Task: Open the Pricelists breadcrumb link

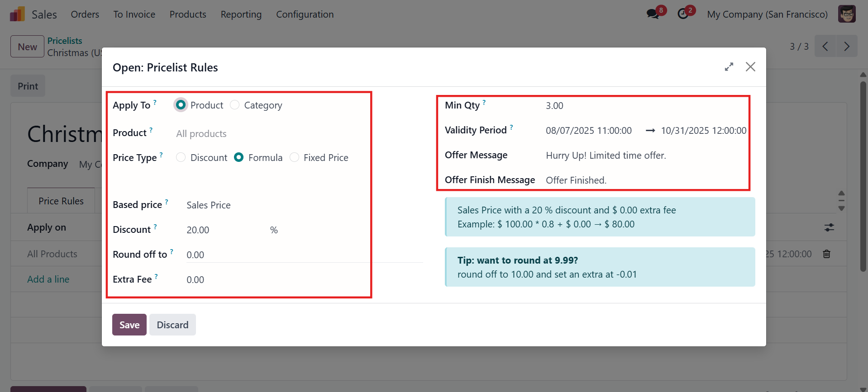Action: tap(65, 41)
